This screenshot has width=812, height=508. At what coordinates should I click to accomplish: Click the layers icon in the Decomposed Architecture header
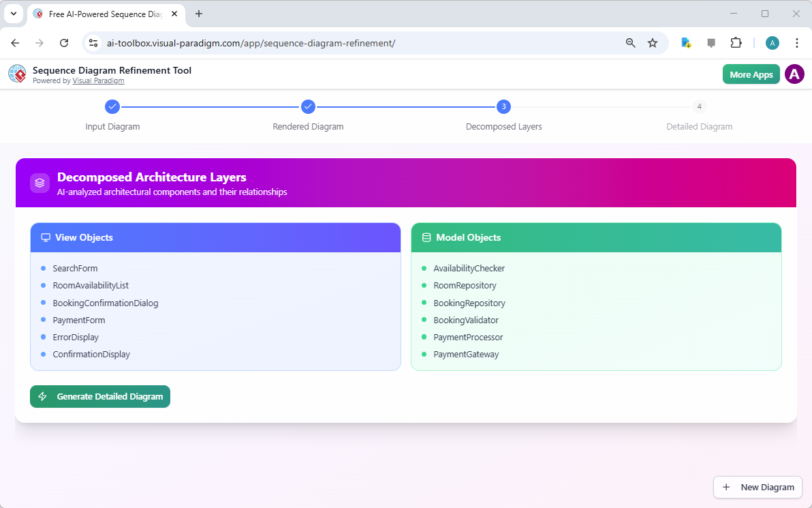pyautogui.click(x=40, y=183)
